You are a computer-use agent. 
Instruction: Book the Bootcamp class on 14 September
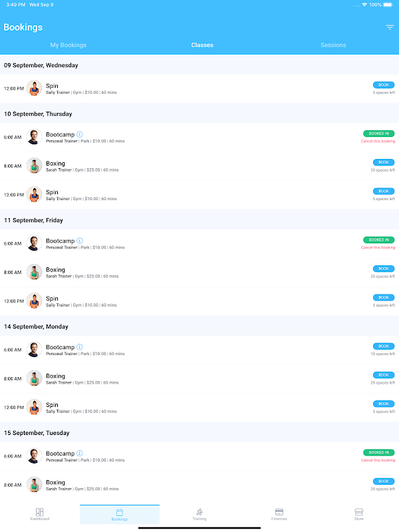click(x=384, y=346)
